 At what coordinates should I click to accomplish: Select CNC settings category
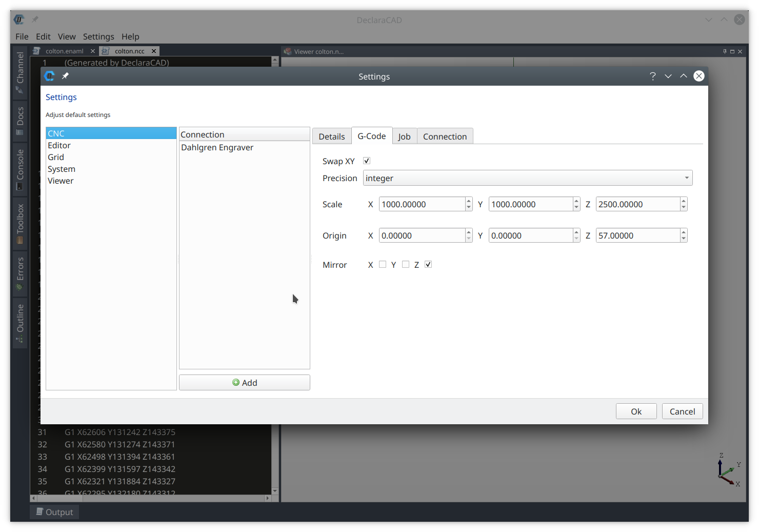tap(111, 133)
